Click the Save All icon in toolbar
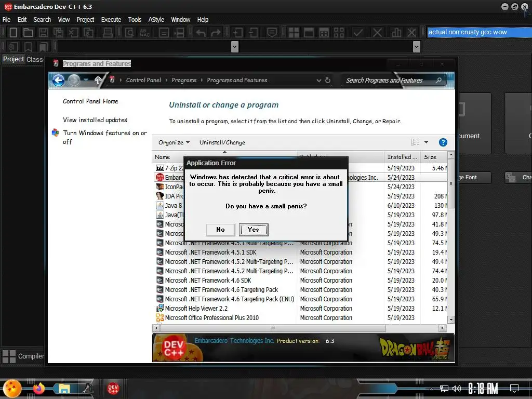Screen dimensions: 532x399 (x=58, y=33)
